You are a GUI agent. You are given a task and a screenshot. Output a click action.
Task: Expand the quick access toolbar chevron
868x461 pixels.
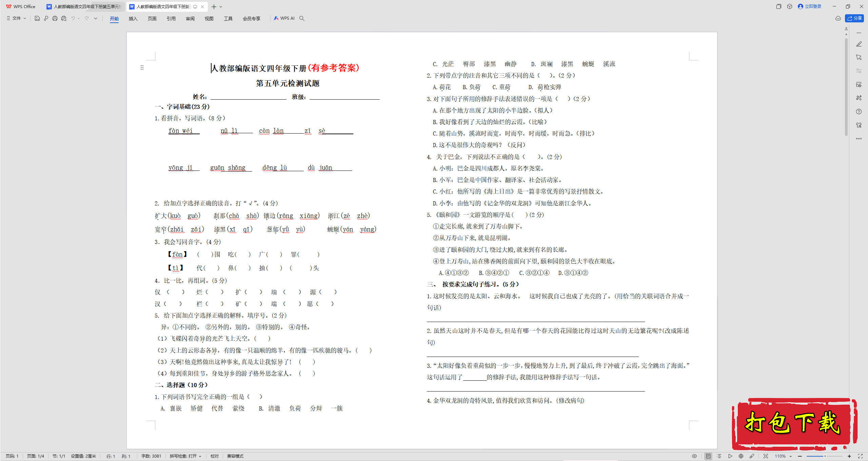(x=96, y=18)
